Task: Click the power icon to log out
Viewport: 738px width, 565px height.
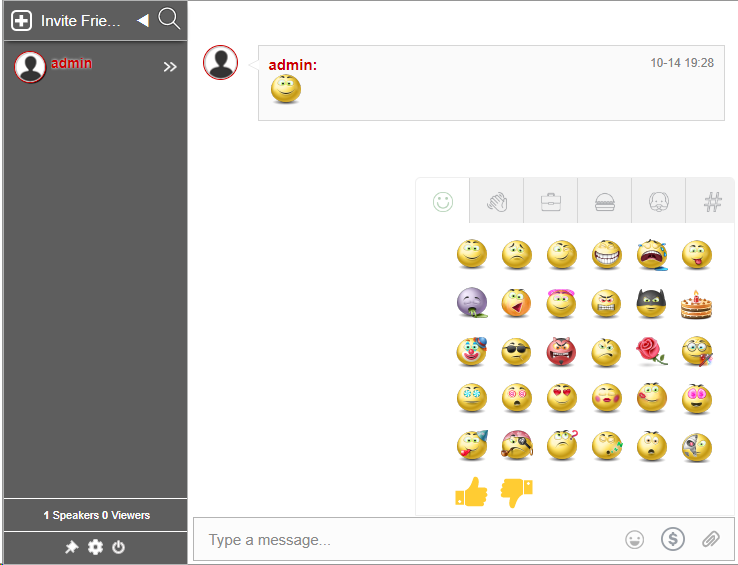Action: point(118,547)
